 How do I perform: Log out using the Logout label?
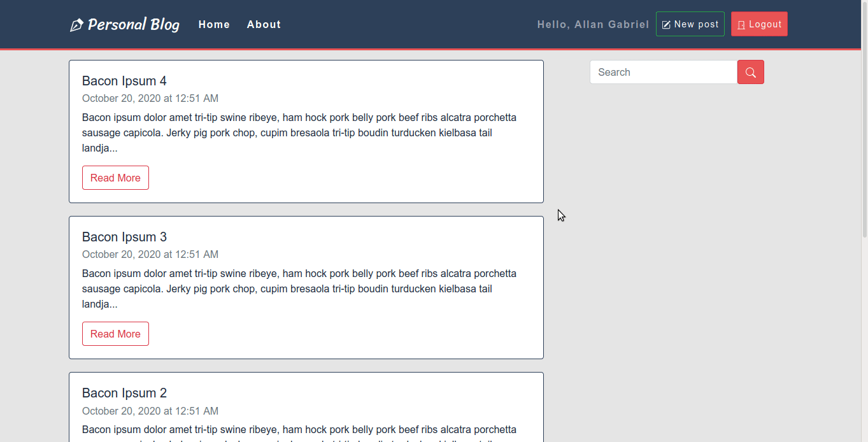765,24
